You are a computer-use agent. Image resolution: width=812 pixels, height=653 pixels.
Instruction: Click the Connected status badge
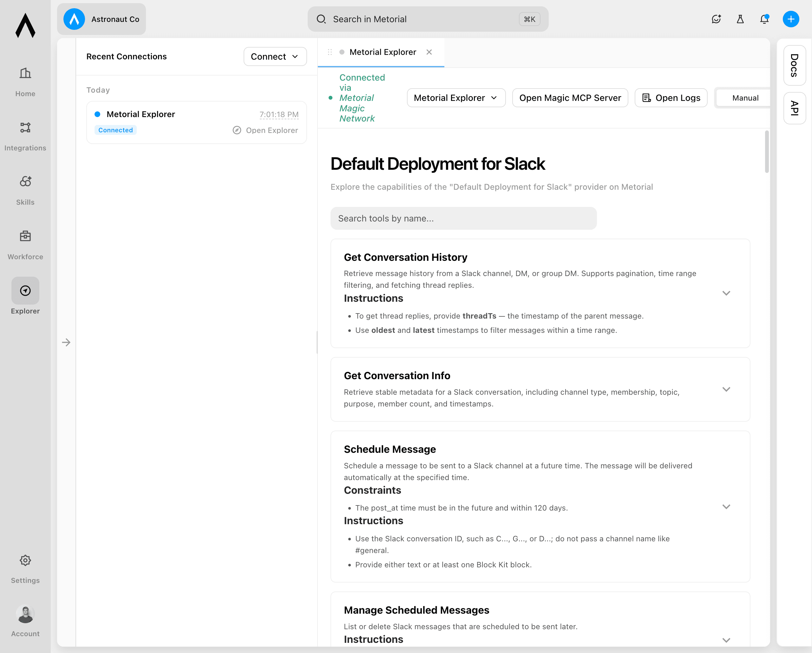click(x=115, y=130)
